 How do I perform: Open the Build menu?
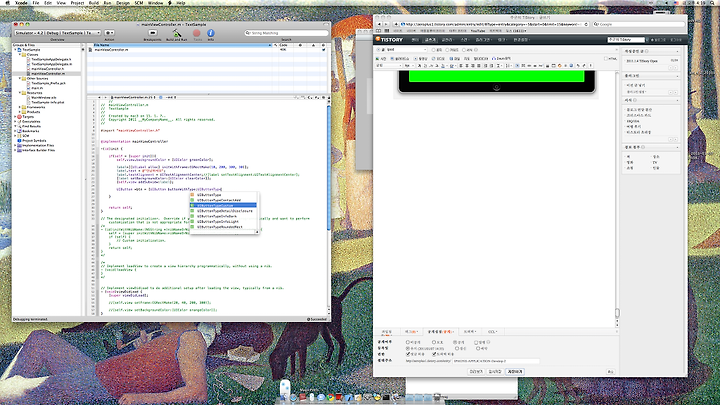pyautogui.click(x=94, y=3)
